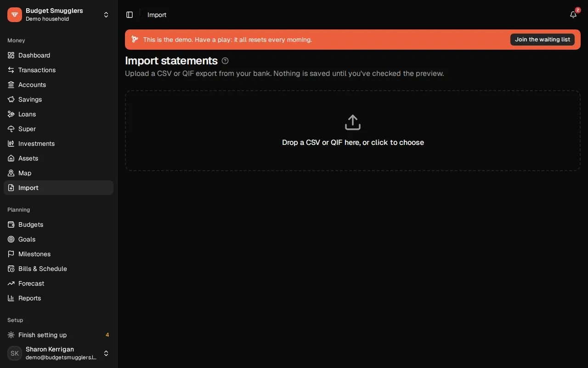Click the setup badge showing 4

[107, 335]
